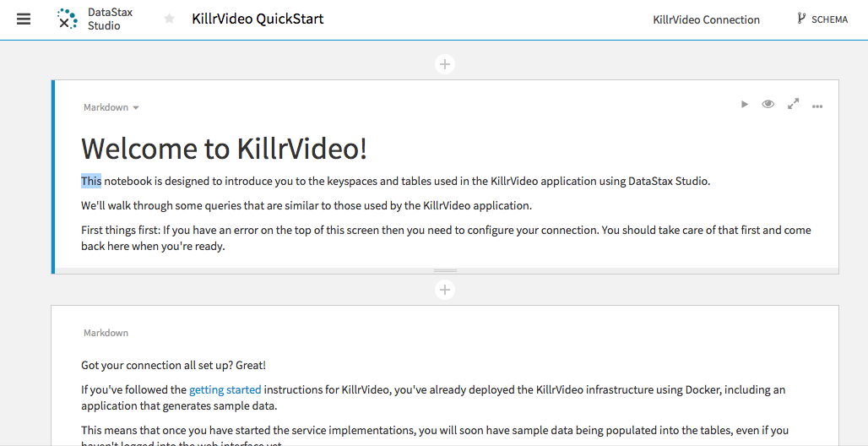Click the sentence starting We'll walk through

(307, 206)
